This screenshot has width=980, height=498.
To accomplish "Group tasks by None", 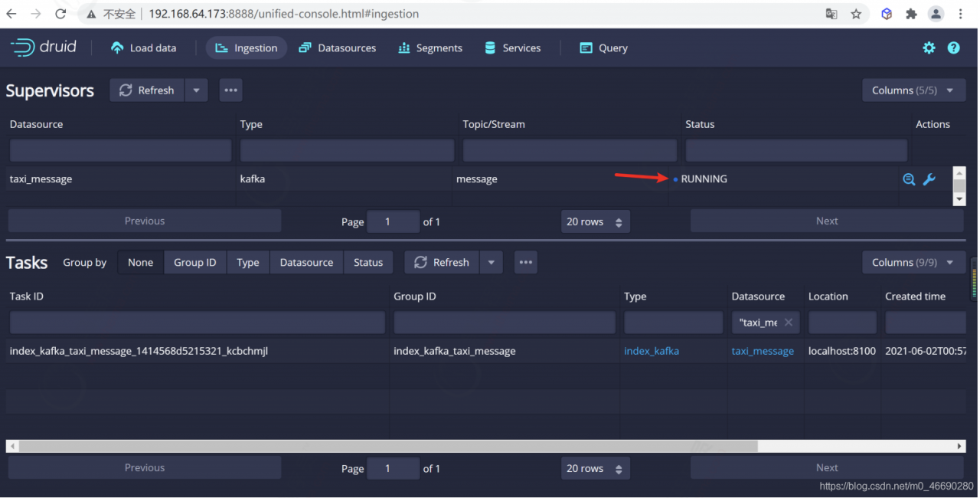I will (141, 262).
